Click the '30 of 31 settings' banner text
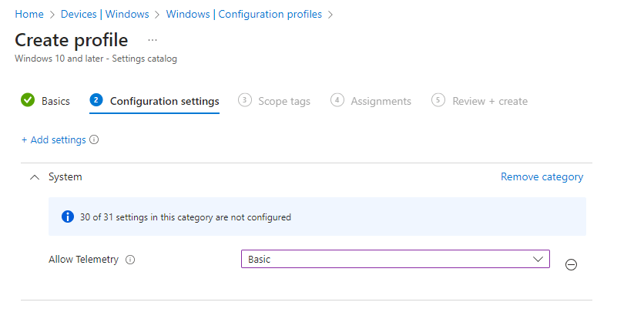 coord(185,217)
